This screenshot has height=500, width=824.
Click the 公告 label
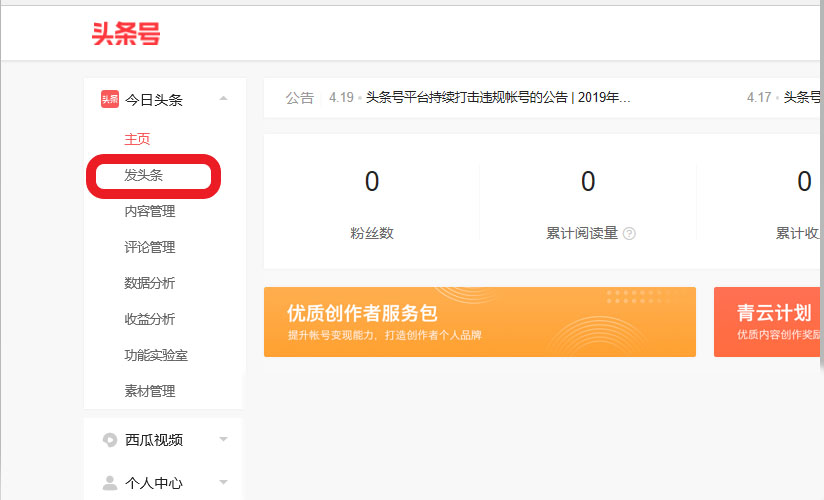300,98
